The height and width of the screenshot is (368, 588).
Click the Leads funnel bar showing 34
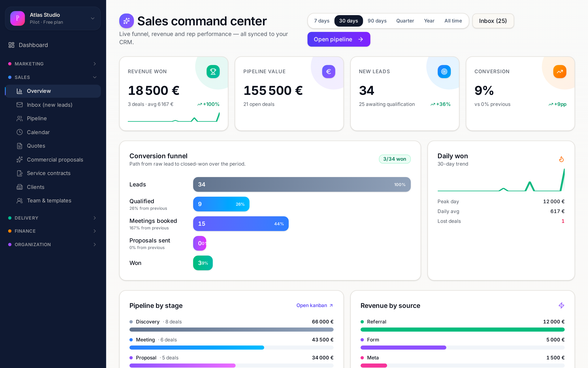click(302, 184)
